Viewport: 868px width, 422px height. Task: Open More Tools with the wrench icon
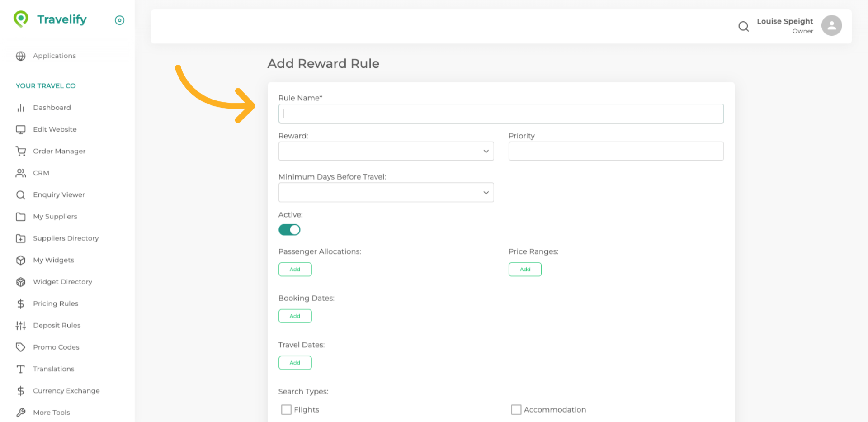click(21, 412)
